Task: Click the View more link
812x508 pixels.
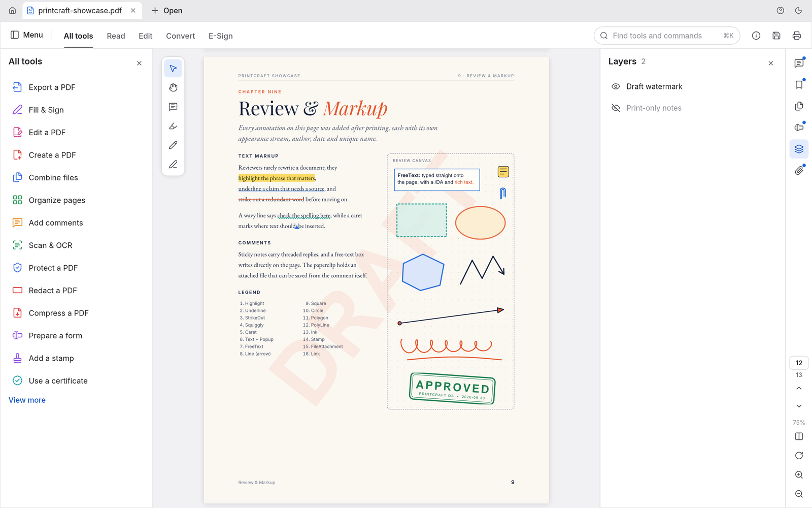Action: click(x=27, y=400)
